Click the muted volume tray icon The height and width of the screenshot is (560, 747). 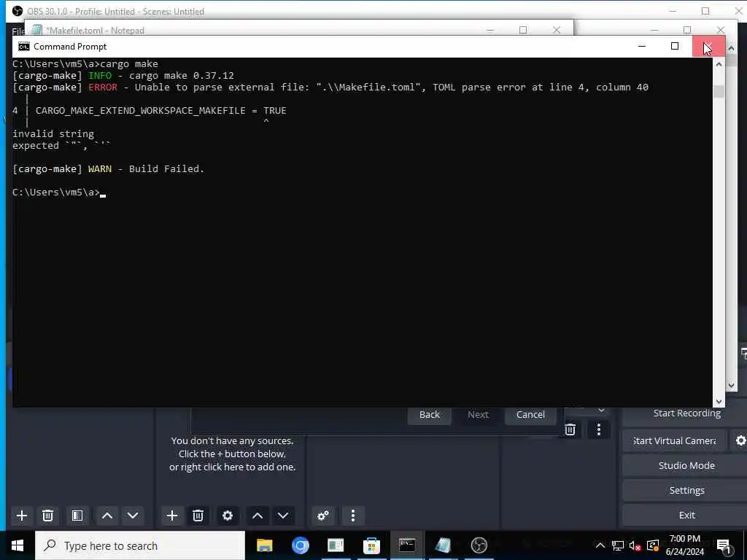click(635, 545)
